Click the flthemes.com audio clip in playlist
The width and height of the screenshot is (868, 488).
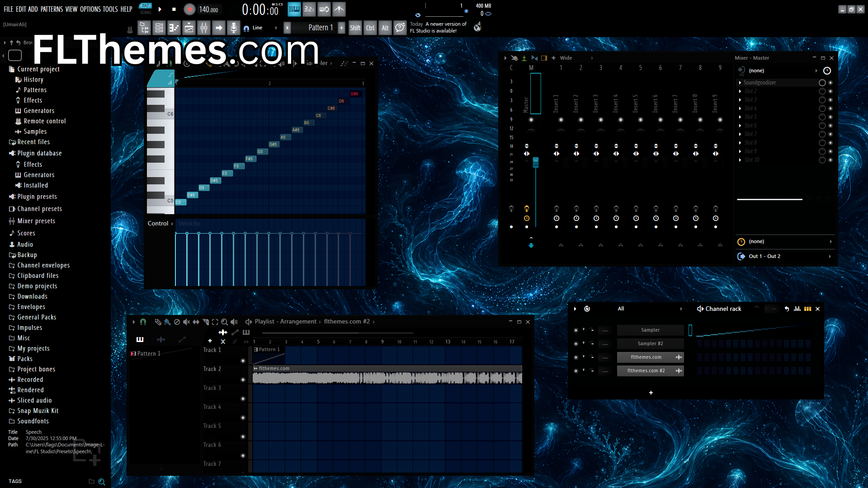(x=387, y=375)
